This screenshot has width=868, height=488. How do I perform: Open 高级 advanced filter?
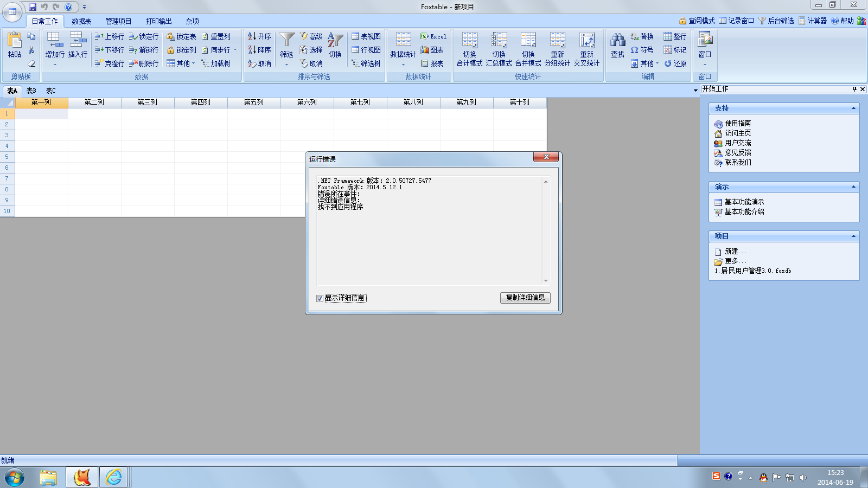311,36
